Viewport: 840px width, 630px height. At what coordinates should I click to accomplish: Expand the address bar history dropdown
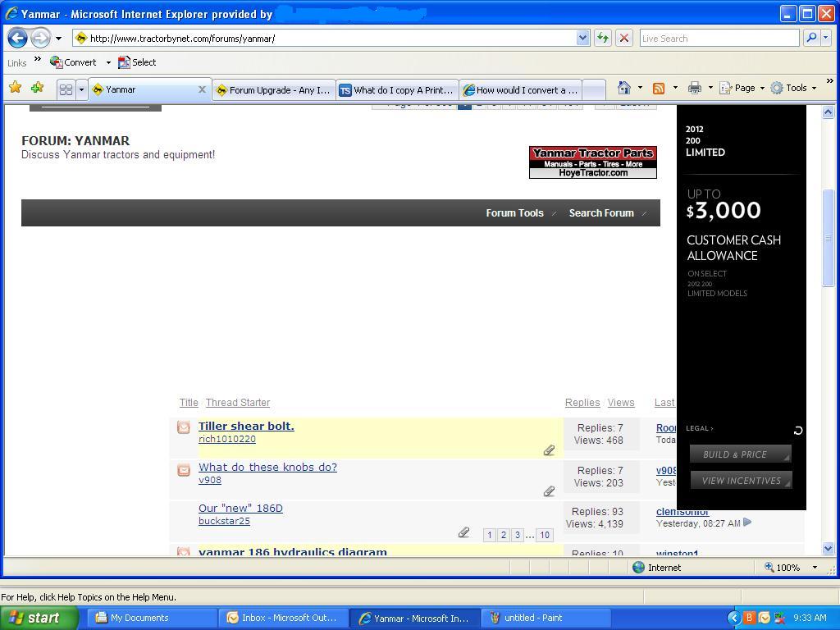[x=582, y=38]
